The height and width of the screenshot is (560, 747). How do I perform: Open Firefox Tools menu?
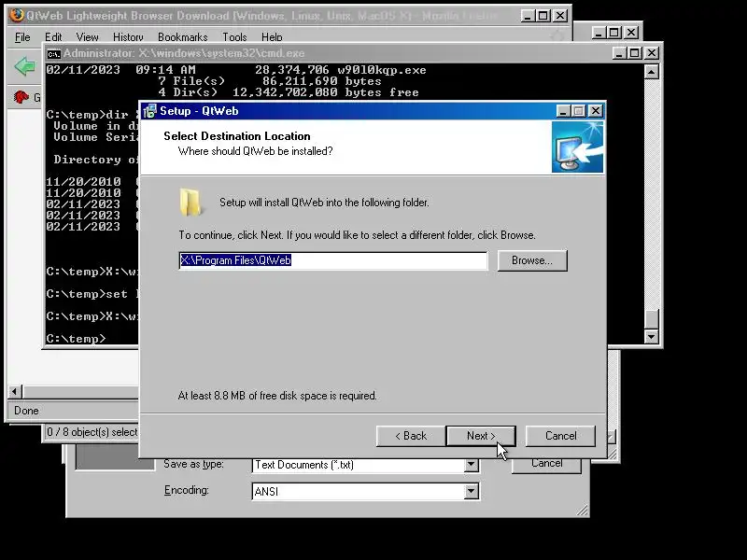click(234, 37)
